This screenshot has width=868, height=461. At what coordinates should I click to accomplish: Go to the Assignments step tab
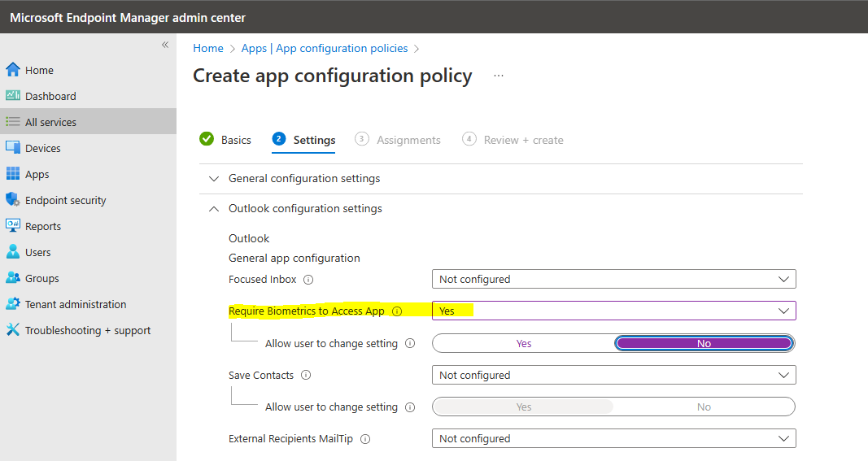398,140
